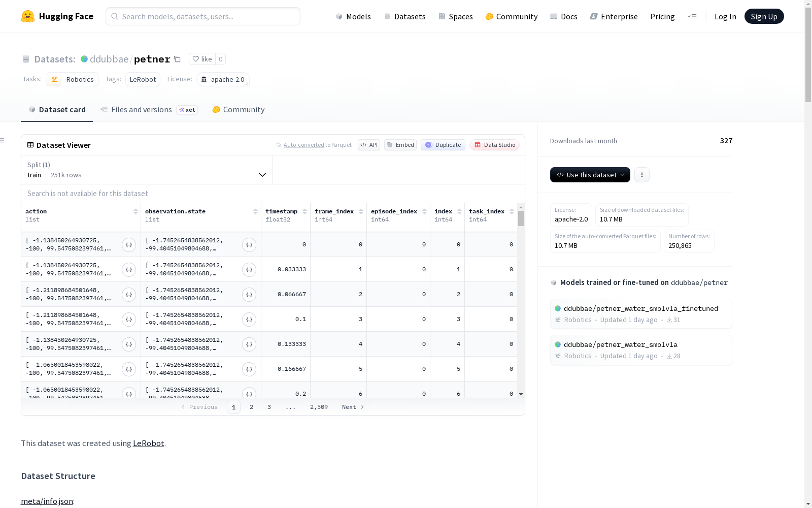Expand observation.state JSON in timestamp 0.166667 row
Image resolution: width=812 pixels, height=508 pixels.
(x=249, y=369)
